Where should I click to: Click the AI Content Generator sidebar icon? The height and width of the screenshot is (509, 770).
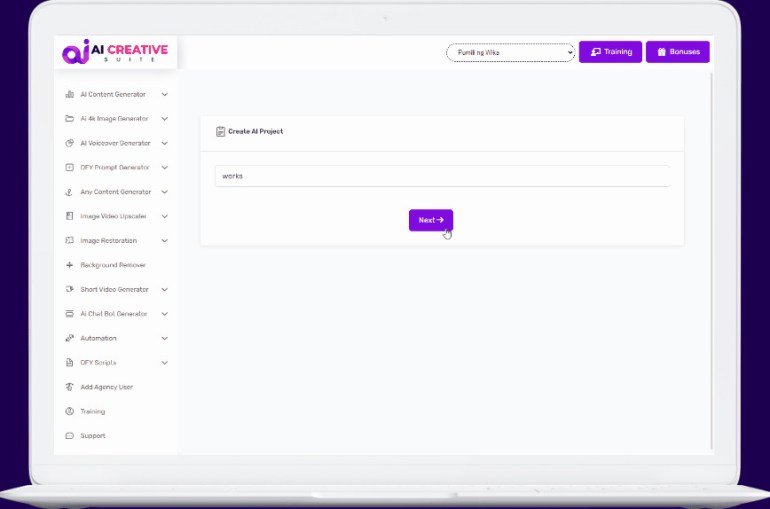click(x=70, y=94)
